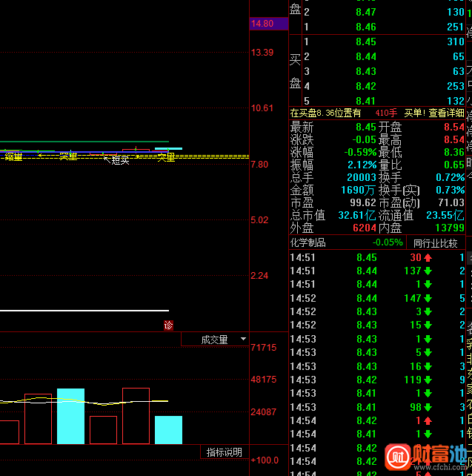Screen dimensions: 472x476
Task: Click the 13.39 price axis label
Action: [x=262, y=53]
